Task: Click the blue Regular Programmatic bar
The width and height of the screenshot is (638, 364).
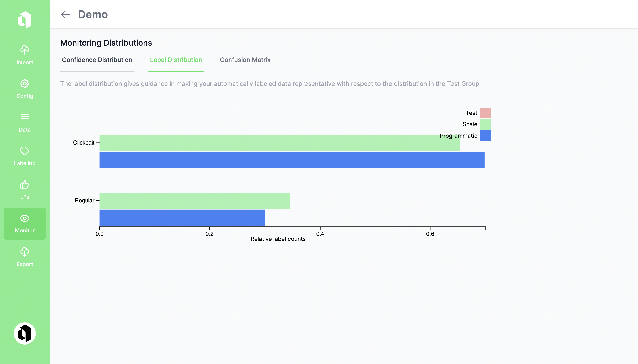Action: tap(182, 218)
